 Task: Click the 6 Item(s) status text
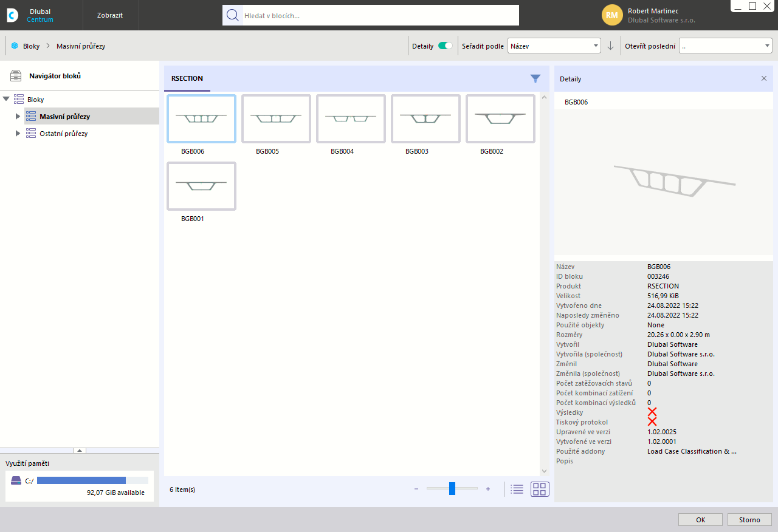(x=182, y=489)
